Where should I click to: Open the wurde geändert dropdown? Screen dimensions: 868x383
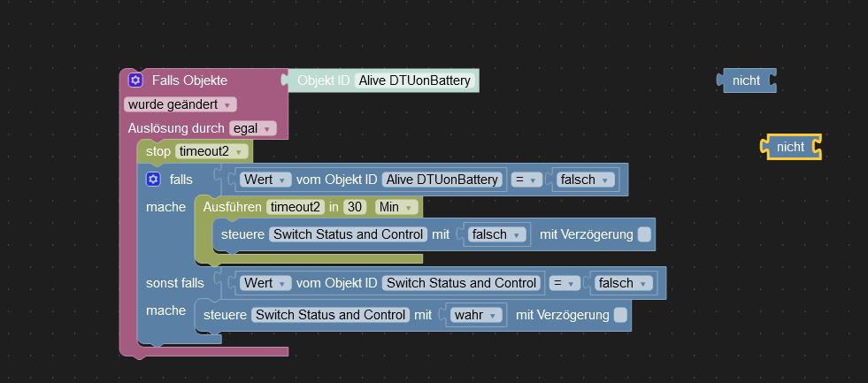(181, 104)
